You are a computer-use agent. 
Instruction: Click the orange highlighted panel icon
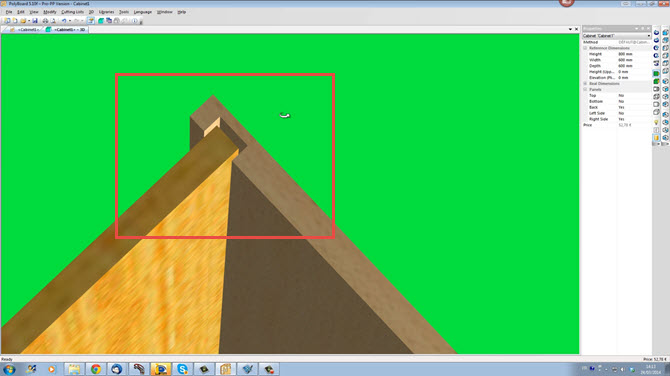656,138
